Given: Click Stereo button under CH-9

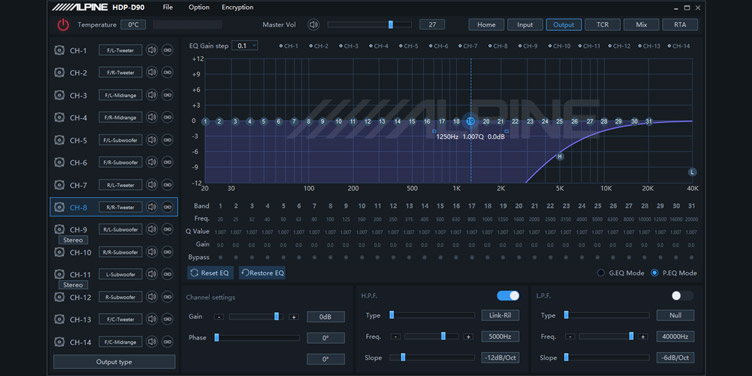Looking at the screenshot, I should click(x=73, y=240).
